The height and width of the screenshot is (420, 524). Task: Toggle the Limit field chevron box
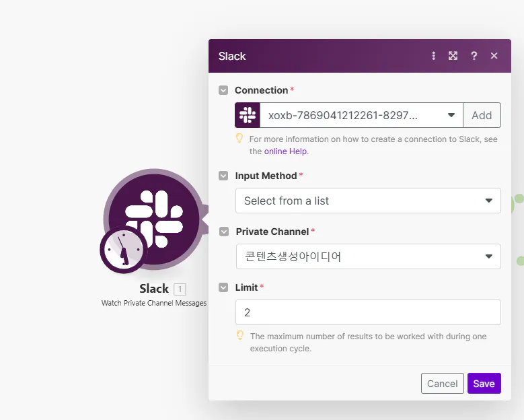click(223, 287)
